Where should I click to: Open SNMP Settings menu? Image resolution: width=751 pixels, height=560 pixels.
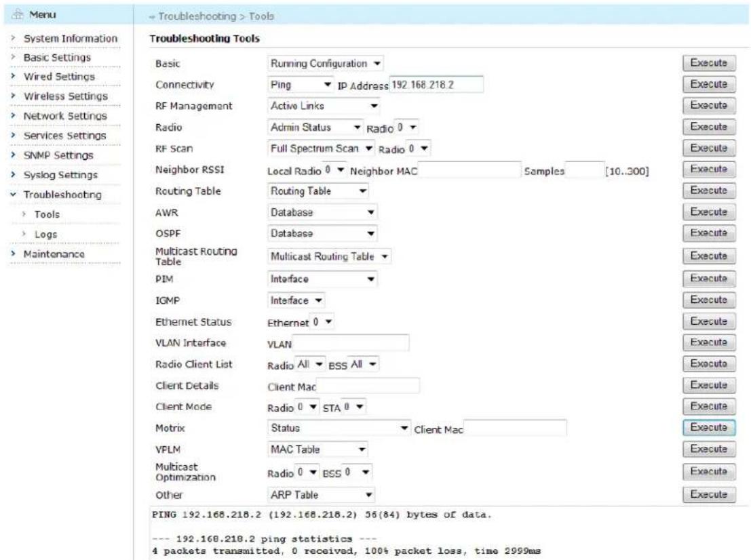point(58,155)
